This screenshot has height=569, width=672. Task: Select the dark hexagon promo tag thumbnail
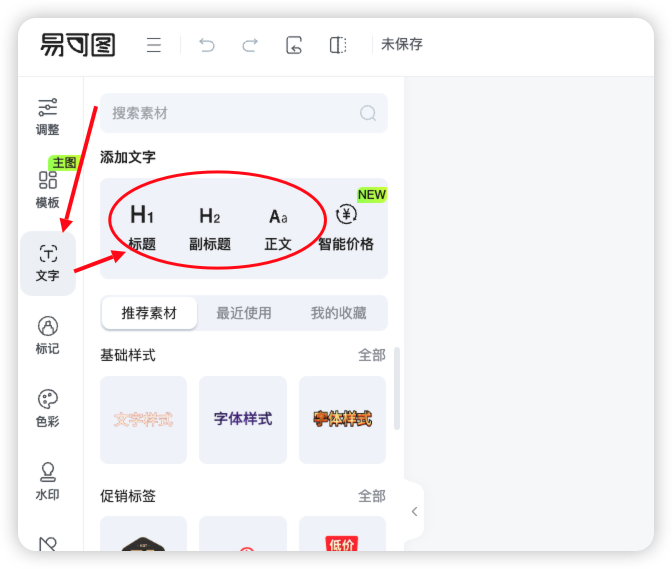tap(144, 534)
